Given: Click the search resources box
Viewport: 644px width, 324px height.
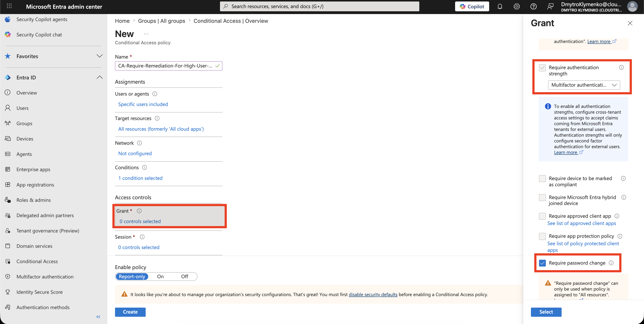Looking at the screenshot, I should click(319, 7).
